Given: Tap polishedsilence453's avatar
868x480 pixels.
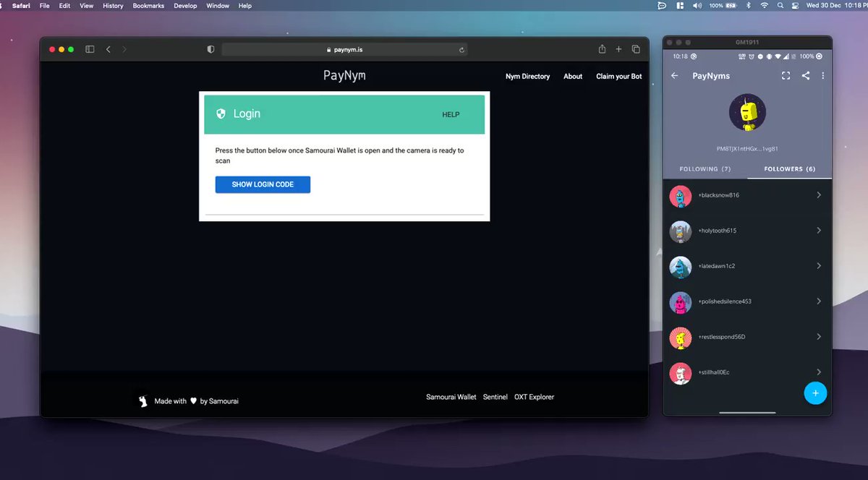Looking at the screenshot, I should [681, 302].
